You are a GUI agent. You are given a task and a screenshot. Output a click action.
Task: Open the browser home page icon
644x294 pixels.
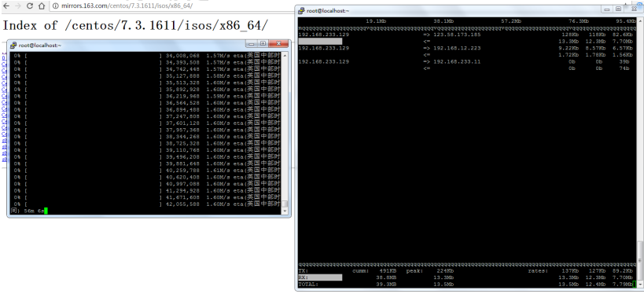pos(42,6)
